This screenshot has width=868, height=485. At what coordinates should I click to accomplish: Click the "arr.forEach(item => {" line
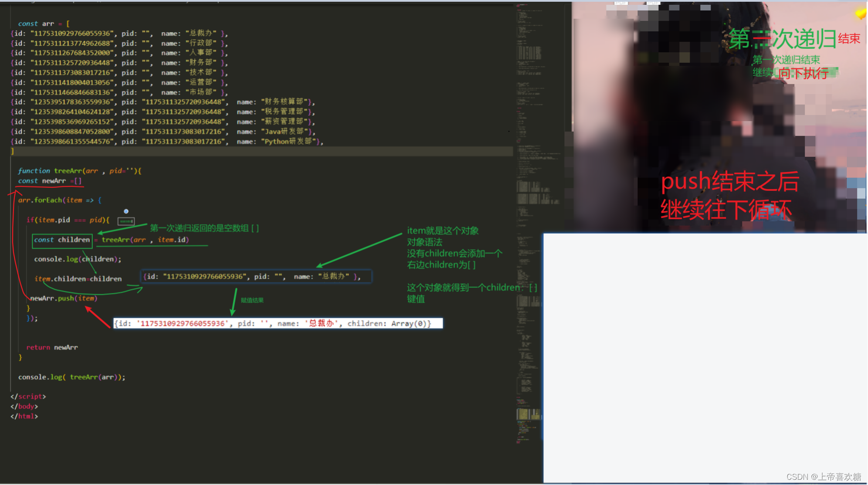coord(60,200)
